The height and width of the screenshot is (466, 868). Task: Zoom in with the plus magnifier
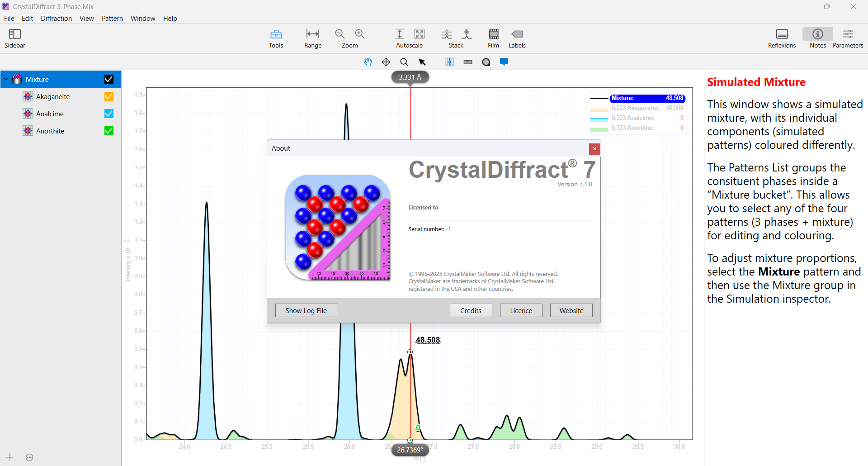coord(360,34)
